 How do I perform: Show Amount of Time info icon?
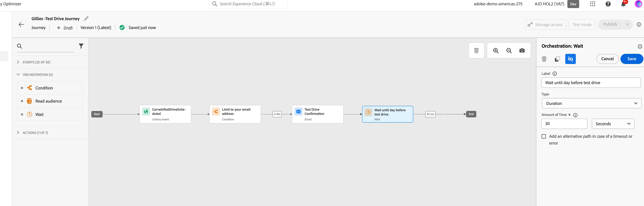click(x=575, y=115)
